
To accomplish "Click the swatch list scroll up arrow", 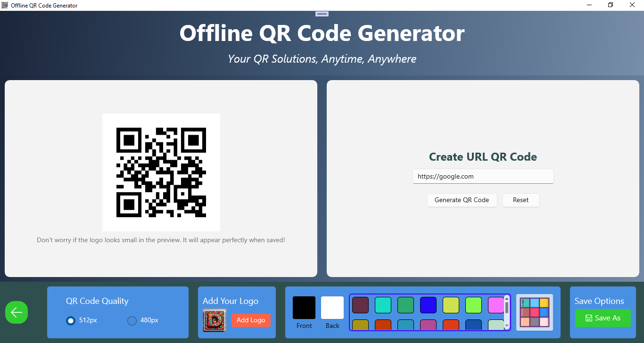I will point(507,298).
